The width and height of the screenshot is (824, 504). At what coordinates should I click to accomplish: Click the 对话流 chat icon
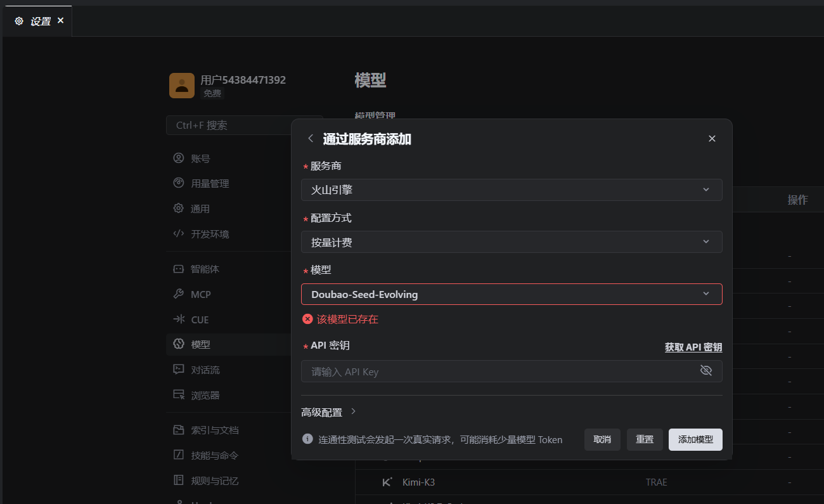[x=179, y=370]
